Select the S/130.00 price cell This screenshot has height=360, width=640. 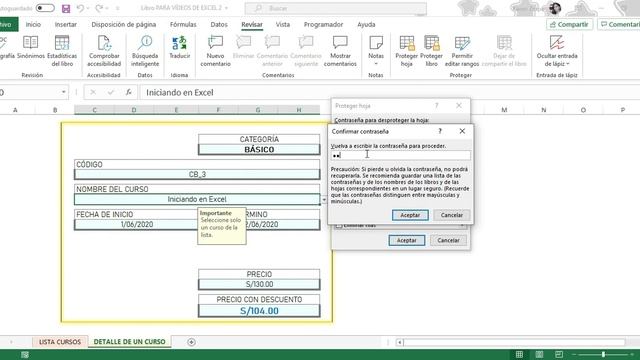259,284
